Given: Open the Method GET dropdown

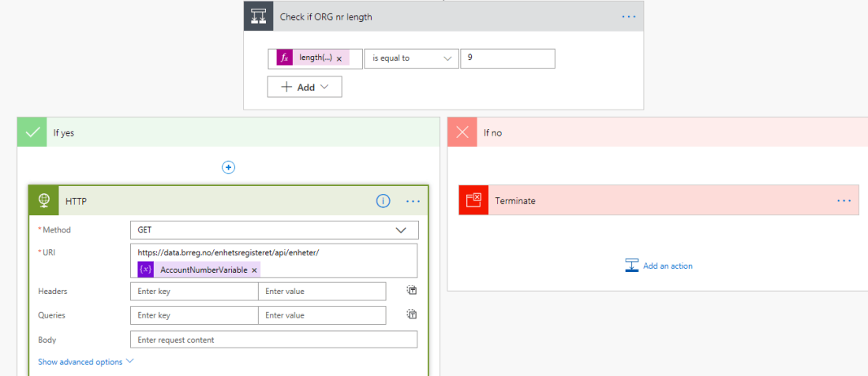Looking at the screenshot, I should pyautogui.click(x=274, y=230).
